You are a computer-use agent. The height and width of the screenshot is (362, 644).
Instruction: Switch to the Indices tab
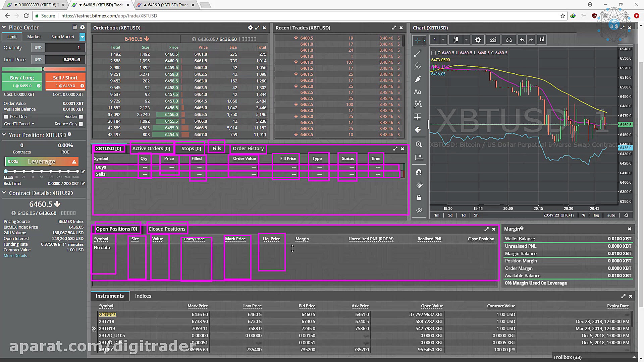click(x=143, y=296)
